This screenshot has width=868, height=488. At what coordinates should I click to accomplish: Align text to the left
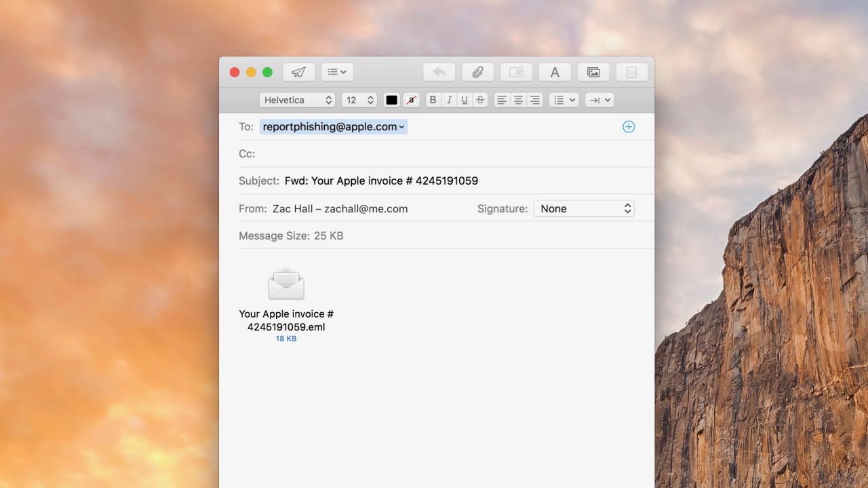[x=502, y=100]
